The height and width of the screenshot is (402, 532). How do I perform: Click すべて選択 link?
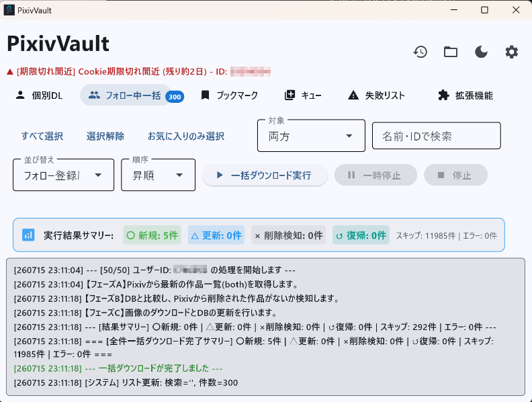pos(42,136)
